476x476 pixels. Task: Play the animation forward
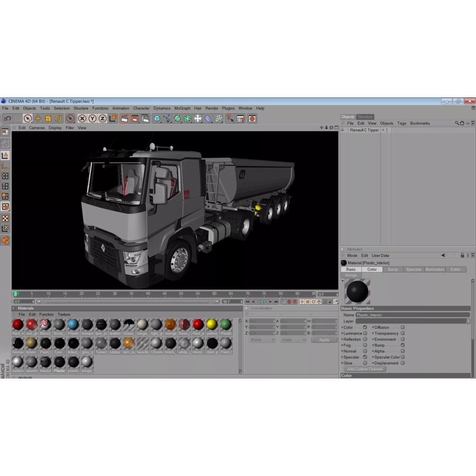265,302
